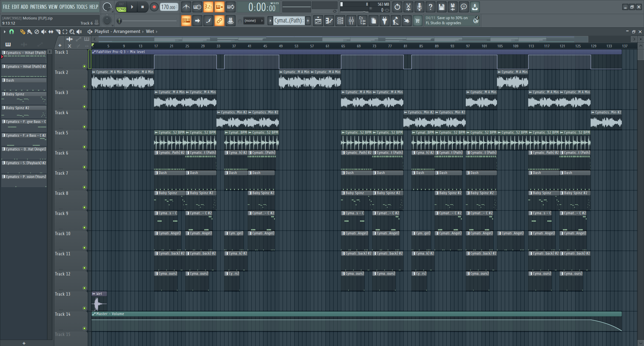Open the TOOLS menu
This screenshot has height=346, width=644.
tap(82, 7)
